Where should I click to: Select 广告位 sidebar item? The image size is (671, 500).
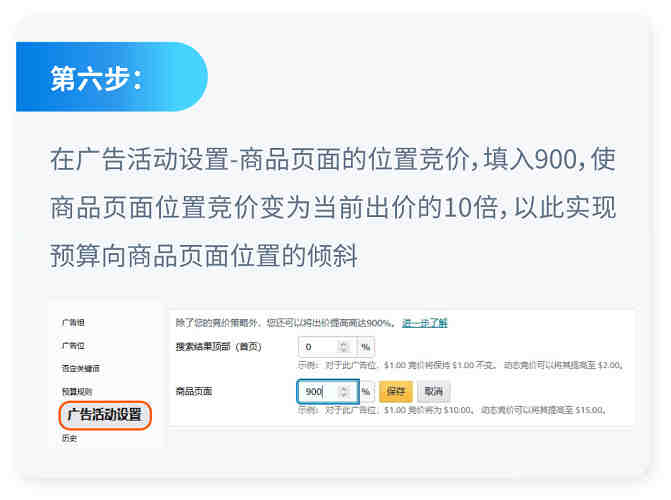tap(73, 345)
